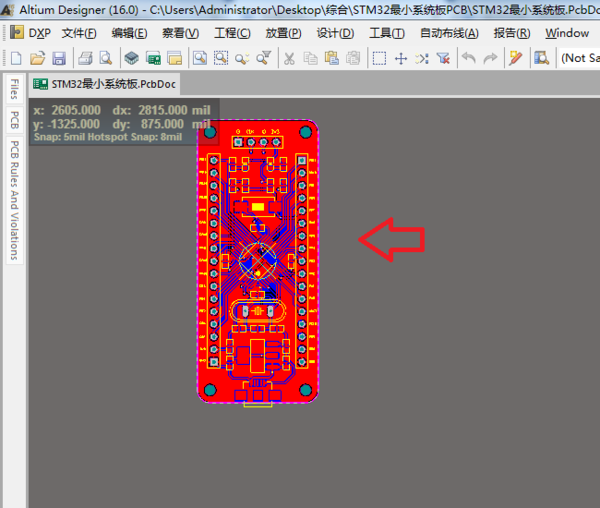
Task: Click the dx: 2815.000 mil readout
Action: tap(161, 111)
